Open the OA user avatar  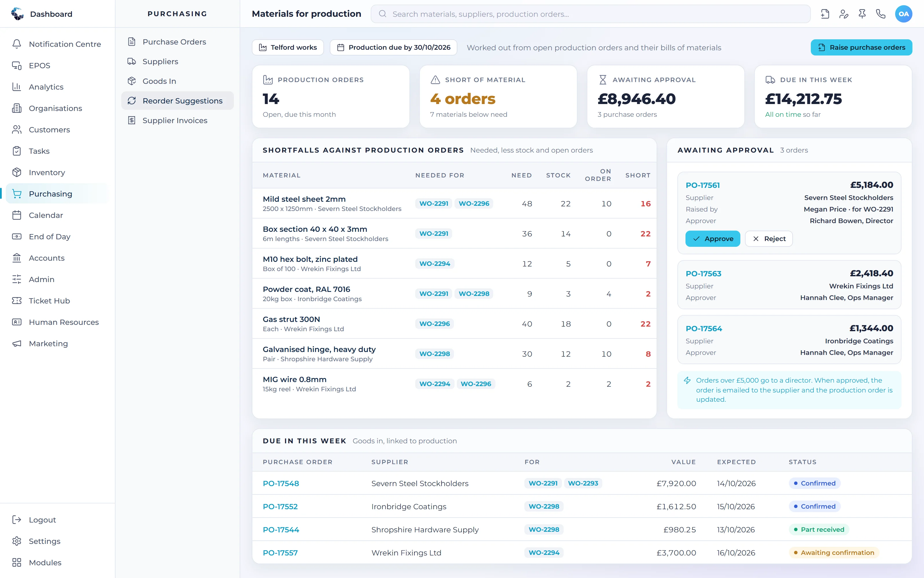(x=903, y=14)
